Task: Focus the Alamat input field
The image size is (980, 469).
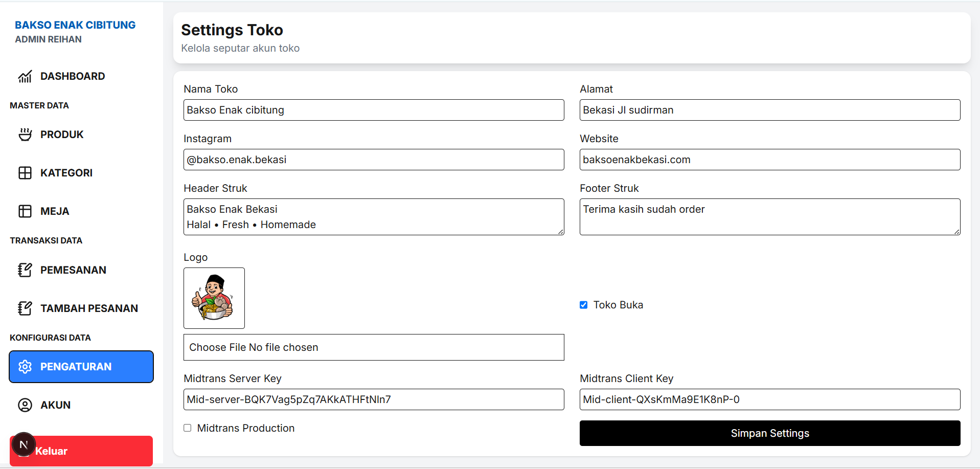Action: (x=770, y=110)
